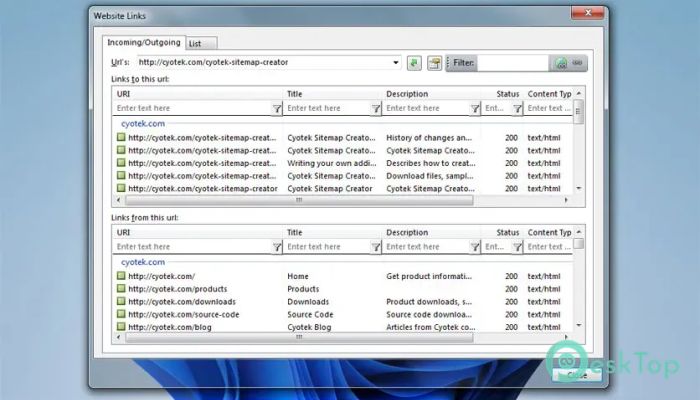Image resolution: width=700 pixels, height=400 pixels.
Task: Click down scroll arrow of 'Links to' table
Action: pyautogui.click(x=579, y=189)
